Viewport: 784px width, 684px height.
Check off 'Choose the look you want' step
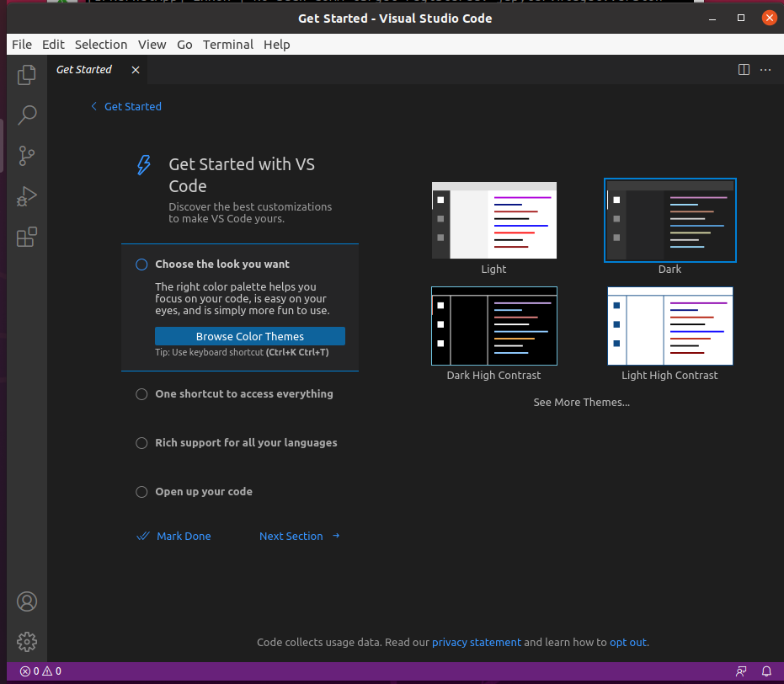coord(141,265)
